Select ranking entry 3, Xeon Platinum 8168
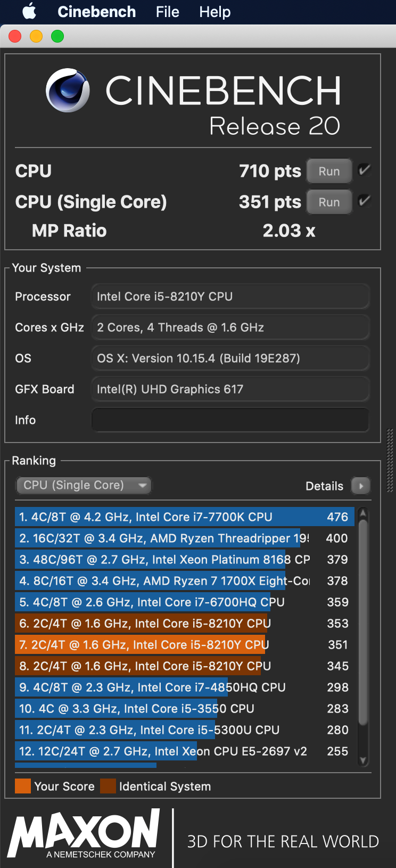The height and width of the screenshot is (868, 396). click(184, 559)
